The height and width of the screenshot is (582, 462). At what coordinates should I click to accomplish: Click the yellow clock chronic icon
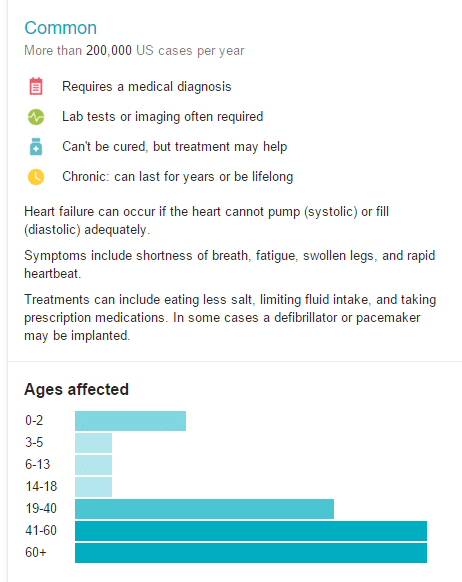point(36,177)
